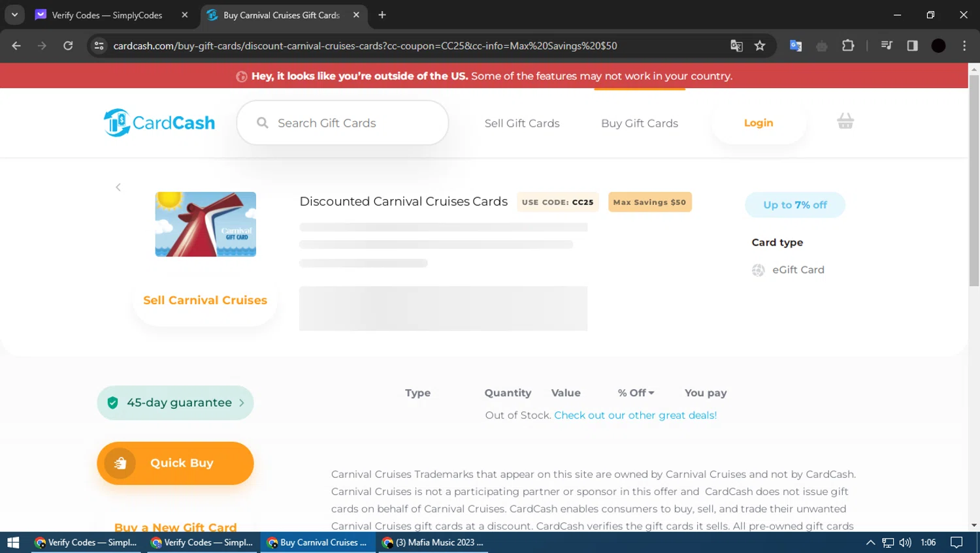The image size is (980, 553).
Task: Click the Type column header
Action: tap(418, 393)
